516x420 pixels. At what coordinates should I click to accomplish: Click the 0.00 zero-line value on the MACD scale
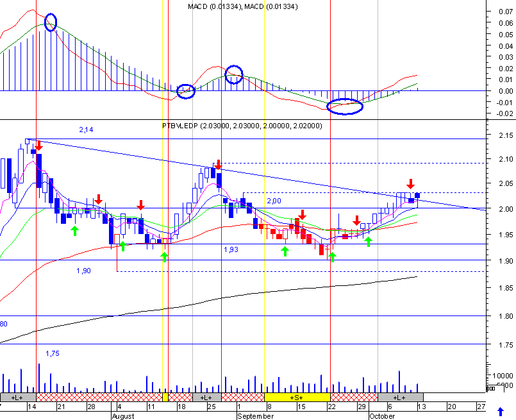coord(506,91)
